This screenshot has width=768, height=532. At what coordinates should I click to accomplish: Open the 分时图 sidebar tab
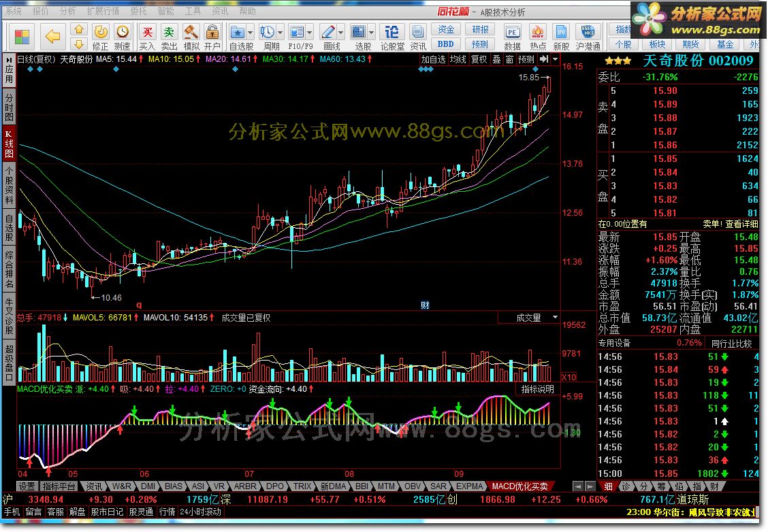point(9,106)
